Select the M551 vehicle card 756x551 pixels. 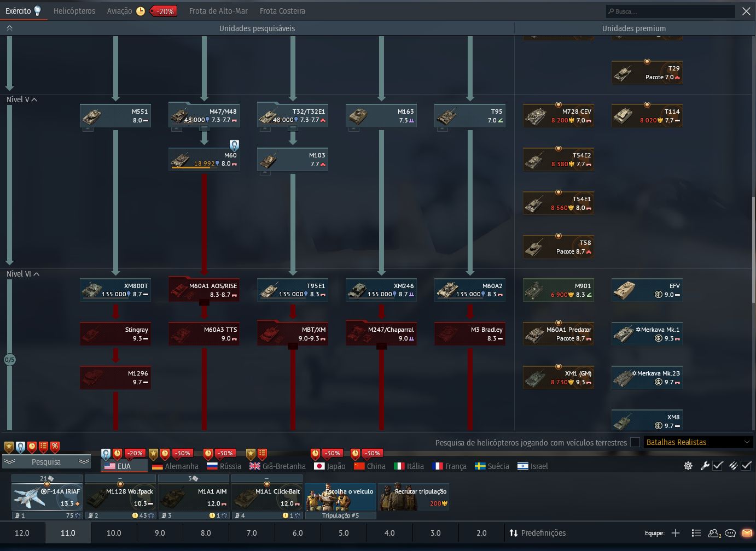[x=115, y=116]
